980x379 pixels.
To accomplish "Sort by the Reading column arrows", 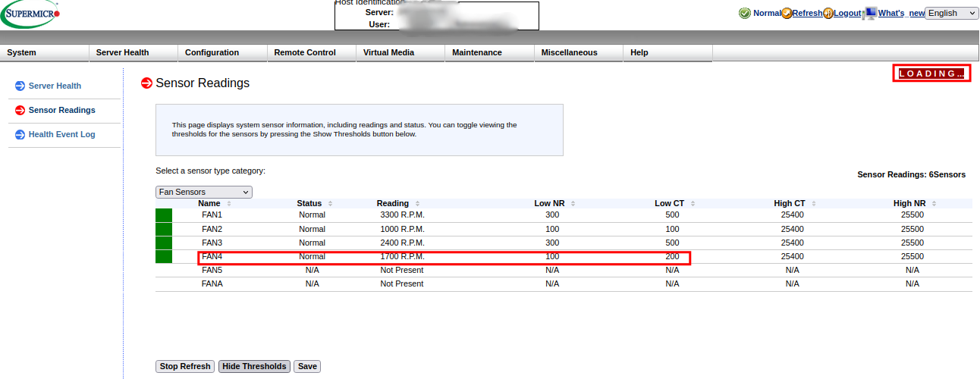I will (417, 204).
